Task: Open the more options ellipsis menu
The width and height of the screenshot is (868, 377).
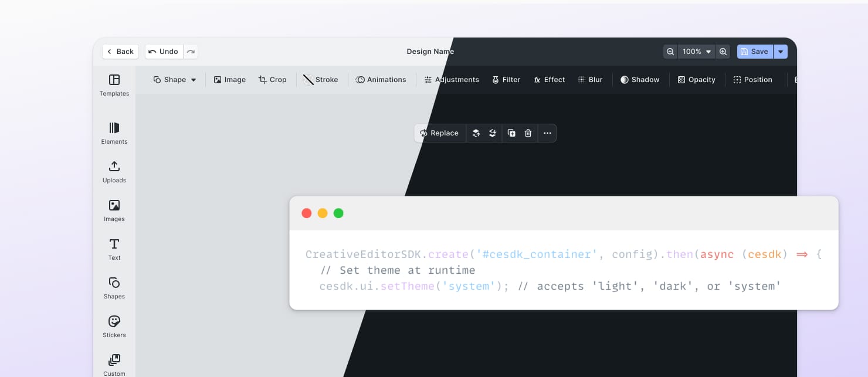Action: (x=547, y=133)
